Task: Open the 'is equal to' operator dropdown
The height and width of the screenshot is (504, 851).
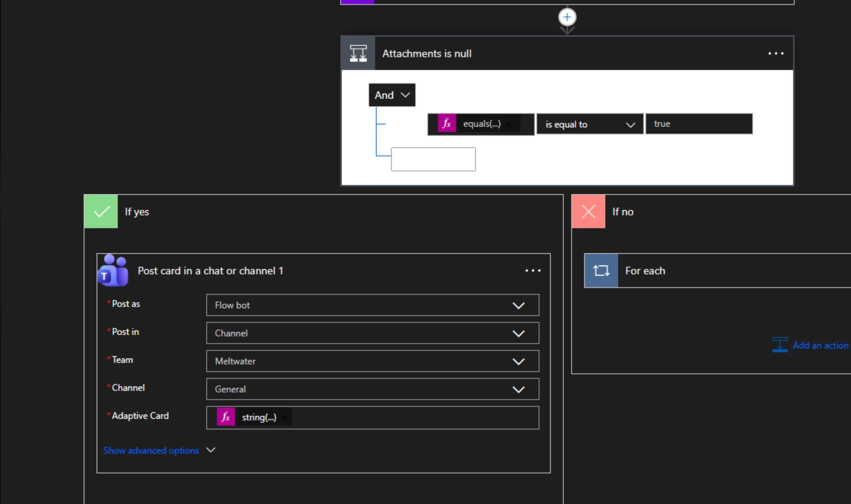Action: pyautogui.click(x=589, y=124)
